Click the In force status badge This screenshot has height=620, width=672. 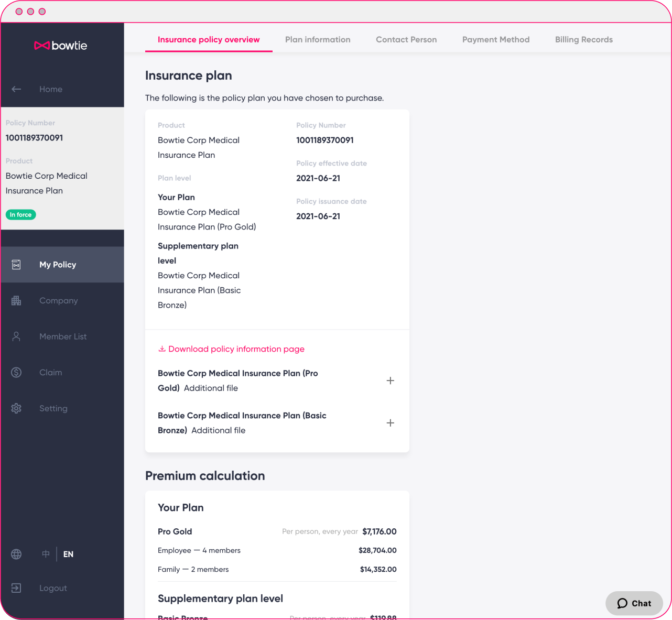[x=21, y=215]
